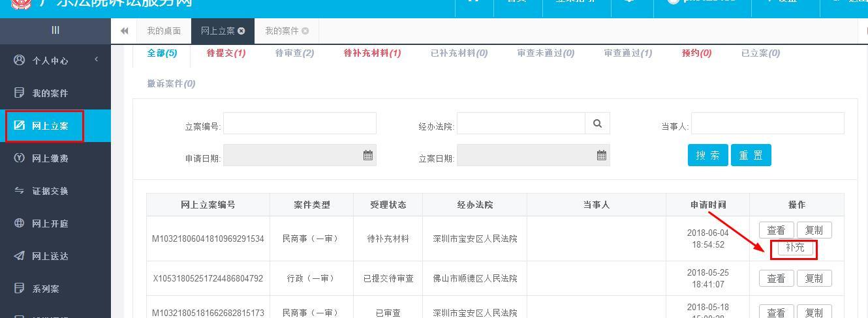Click the 已提交待审查 status cell
Viewport: 868px width, 318px height.
pyautogui.click(x=388, y=278)
